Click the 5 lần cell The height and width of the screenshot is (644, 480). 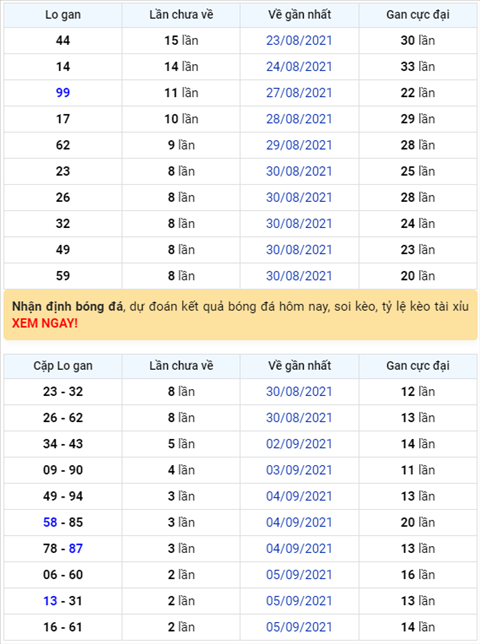point(181,444)
